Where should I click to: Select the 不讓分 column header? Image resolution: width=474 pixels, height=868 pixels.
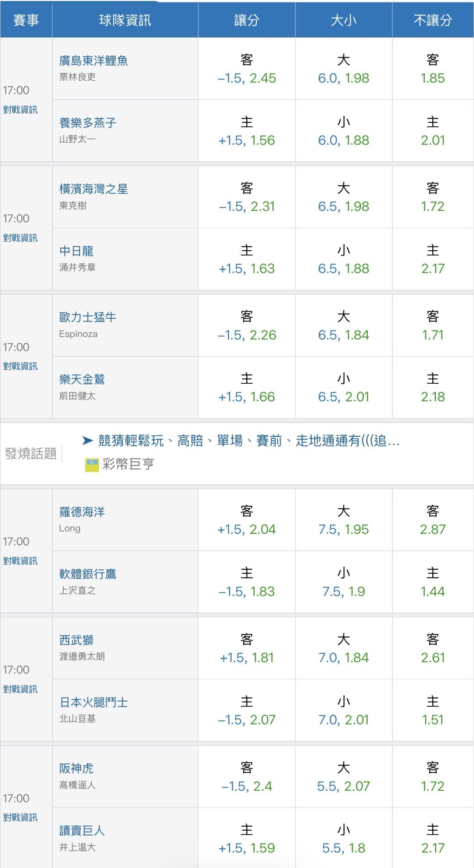click(x=433, y=20)
